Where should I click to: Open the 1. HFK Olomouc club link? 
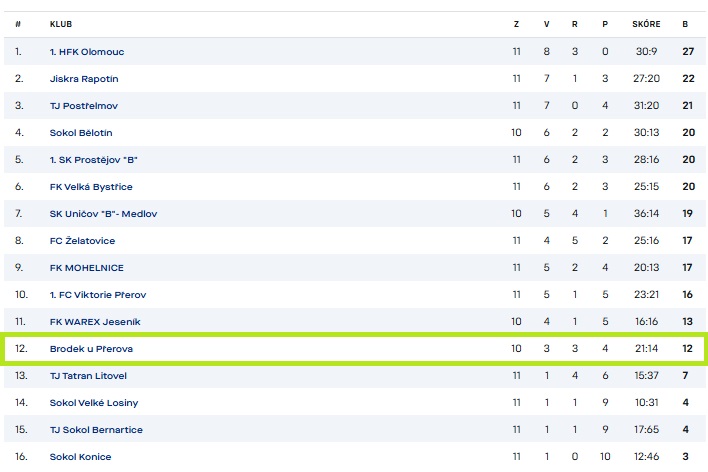87,51
